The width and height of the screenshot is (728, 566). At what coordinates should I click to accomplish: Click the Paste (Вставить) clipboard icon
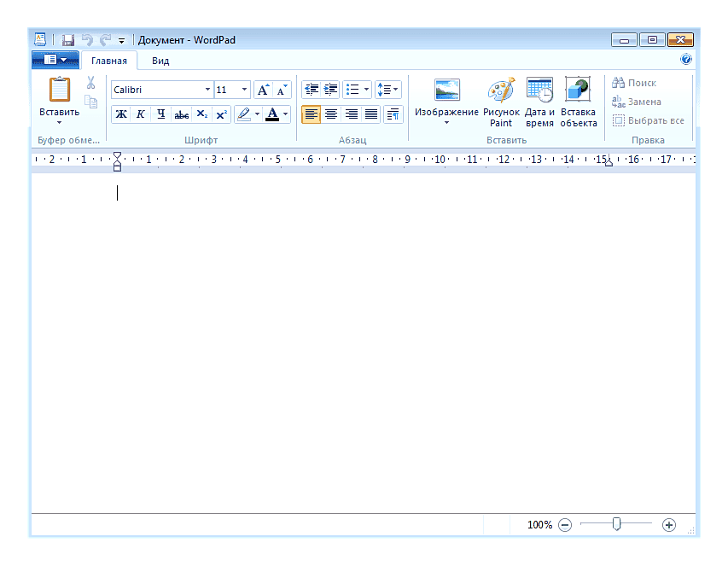tap(59, 90)
